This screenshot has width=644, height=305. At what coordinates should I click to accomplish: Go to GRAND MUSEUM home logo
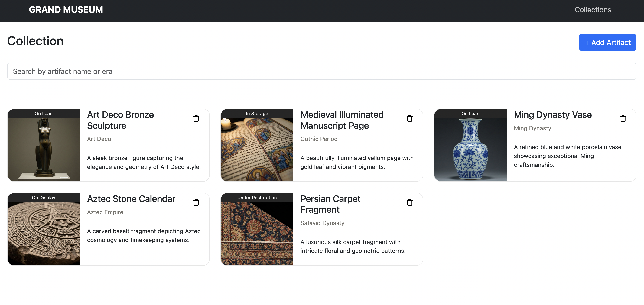coord(66,10)
